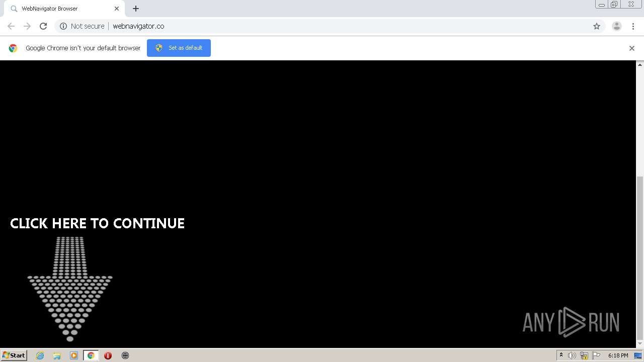Open a new tab

pos(136,9)
